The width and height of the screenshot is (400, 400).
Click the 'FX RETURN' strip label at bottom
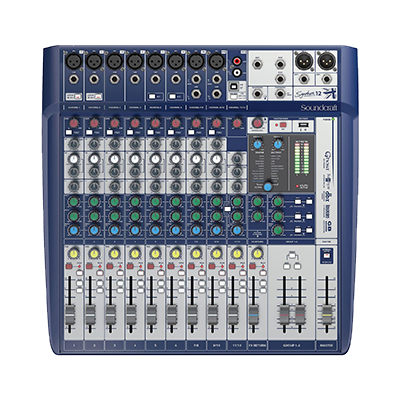click(x=257, y=345)
